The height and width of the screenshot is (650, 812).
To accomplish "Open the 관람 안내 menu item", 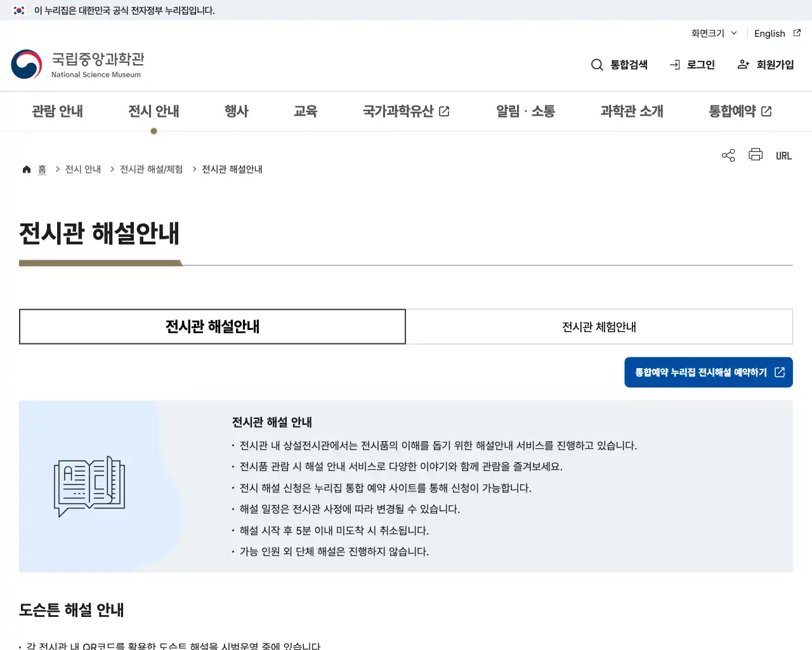I will [58, 111].
